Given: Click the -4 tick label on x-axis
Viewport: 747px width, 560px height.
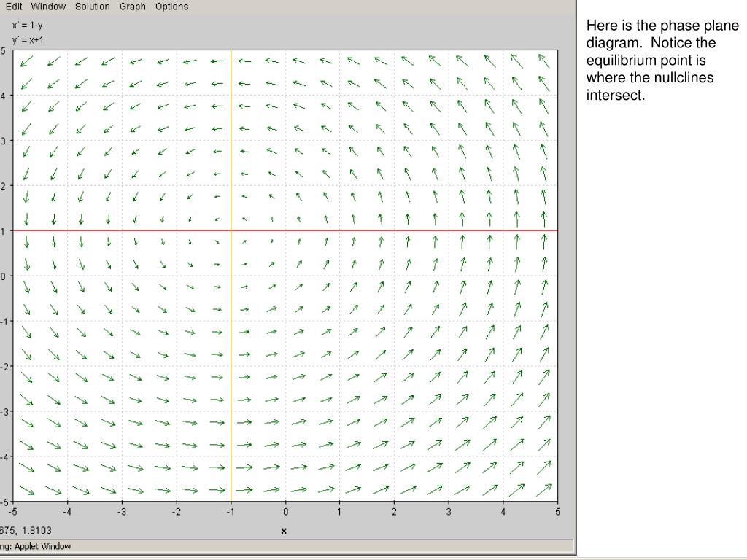Looking at the screenshot, I should pos(67,512).
